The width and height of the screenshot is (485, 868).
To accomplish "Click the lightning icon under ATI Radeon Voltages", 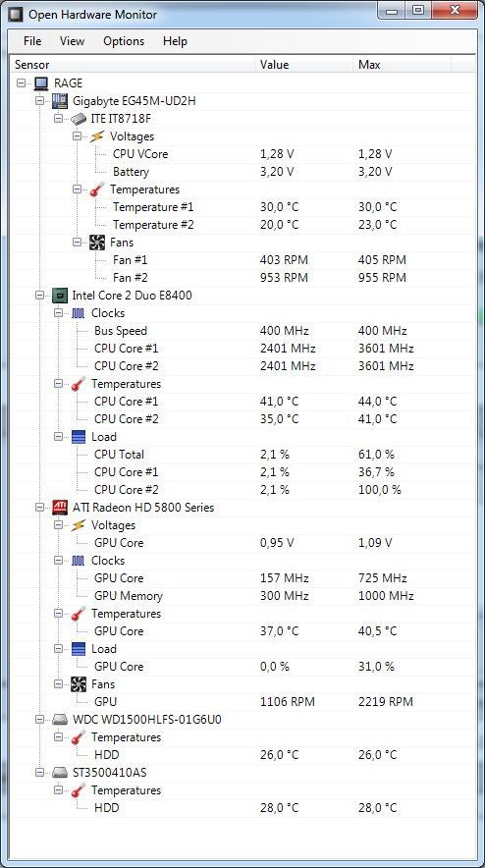I will (79, 525).
